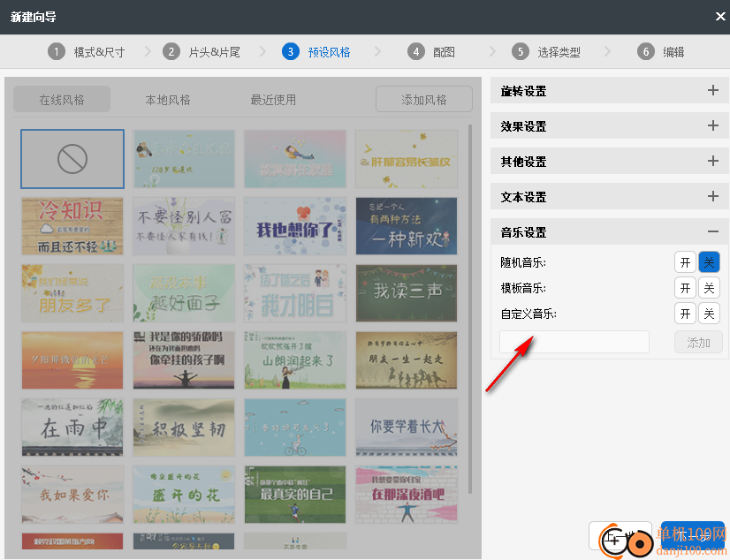Go to step 5 选择类型
730x560 pixels.
[x=545, y=51]
